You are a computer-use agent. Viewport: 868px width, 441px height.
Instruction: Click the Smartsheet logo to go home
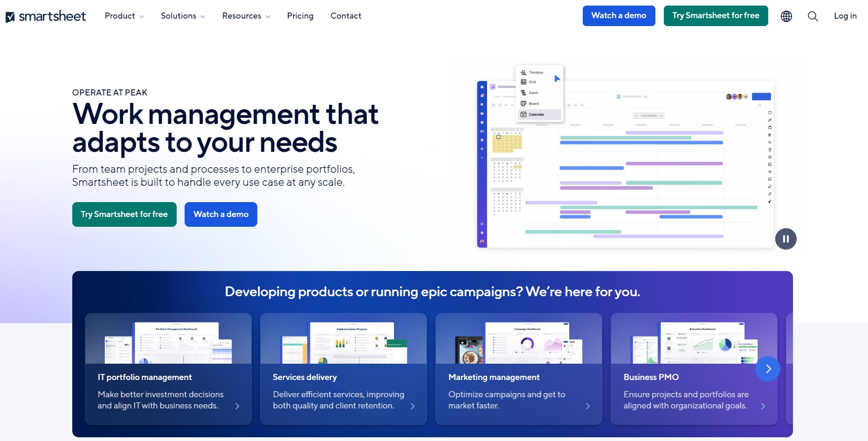[x=46, y=16]
